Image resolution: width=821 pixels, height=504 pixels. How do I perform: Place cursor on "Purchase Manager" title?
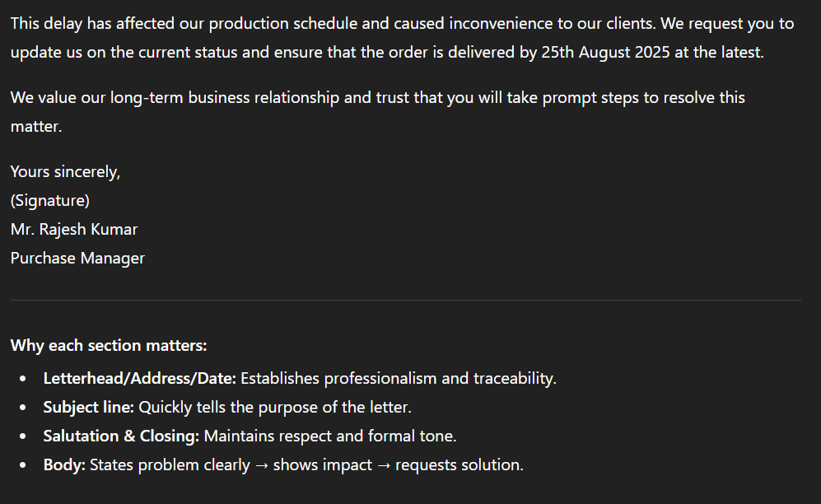[x=77, y=258]
